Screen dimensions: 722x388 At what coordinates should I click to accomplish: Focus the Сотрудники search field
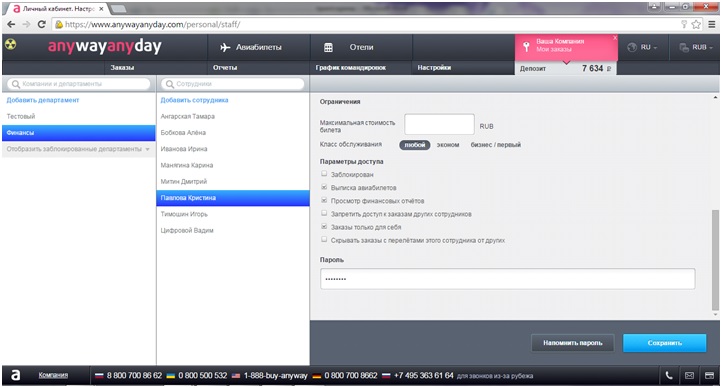click(x=233, y=84)
